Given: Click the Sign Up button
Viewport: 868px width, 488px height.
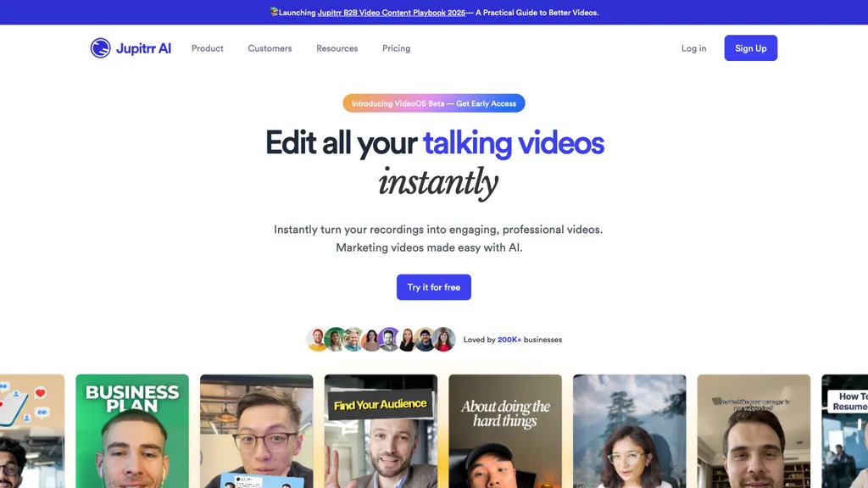Looking at the screenshot, I should 751,48.
